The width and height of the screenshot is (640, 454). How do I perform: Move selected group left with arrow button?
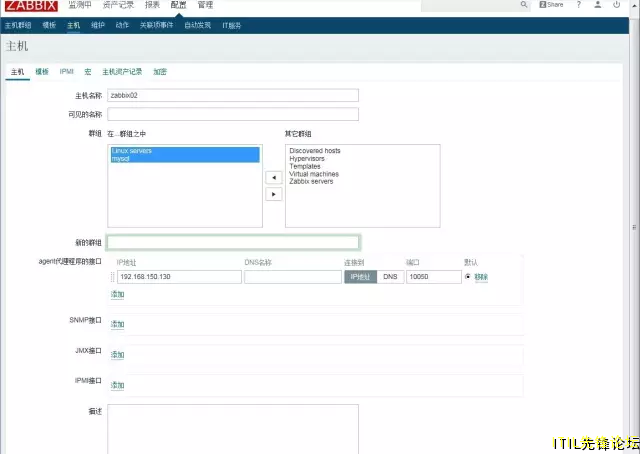(274, 178)
